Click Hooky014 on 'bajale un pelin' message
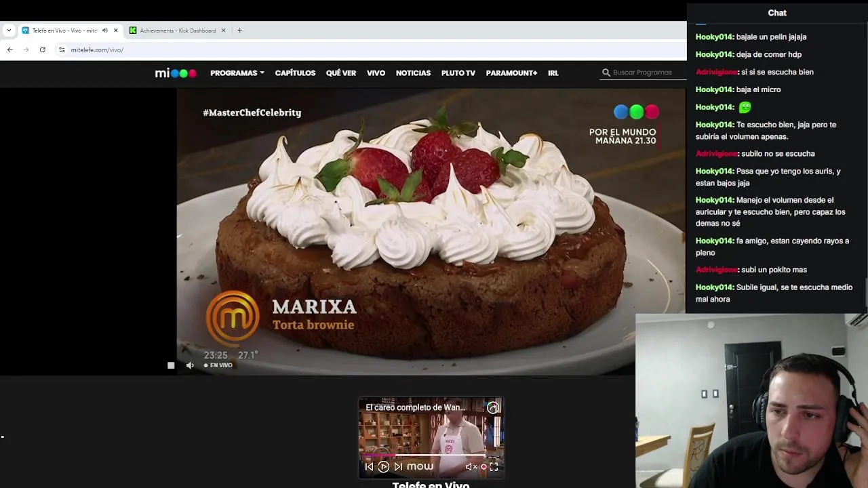 point(714,37)
